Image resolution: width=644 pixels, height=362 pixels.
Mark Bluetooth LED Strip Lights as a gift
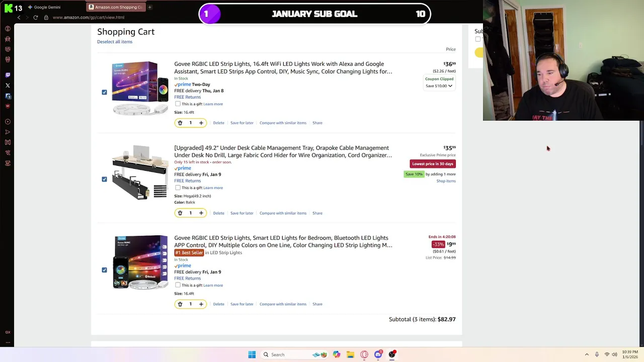[178, 285]
